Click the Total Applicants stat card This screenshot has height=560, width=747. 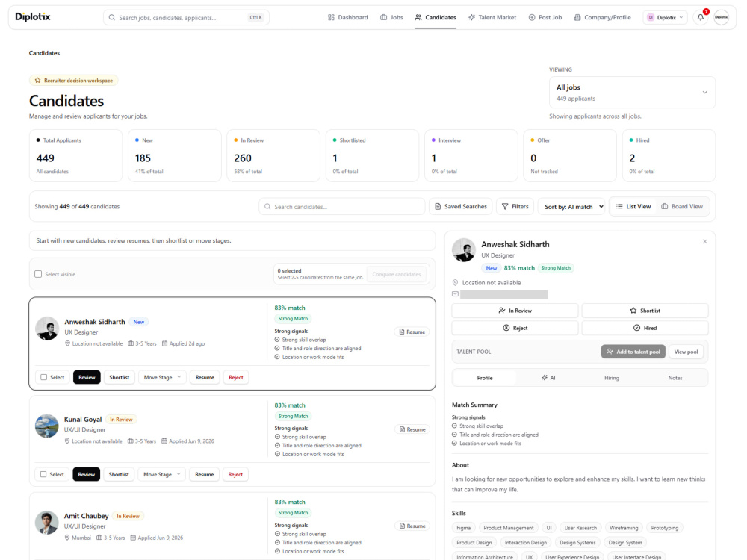point(75,156)
